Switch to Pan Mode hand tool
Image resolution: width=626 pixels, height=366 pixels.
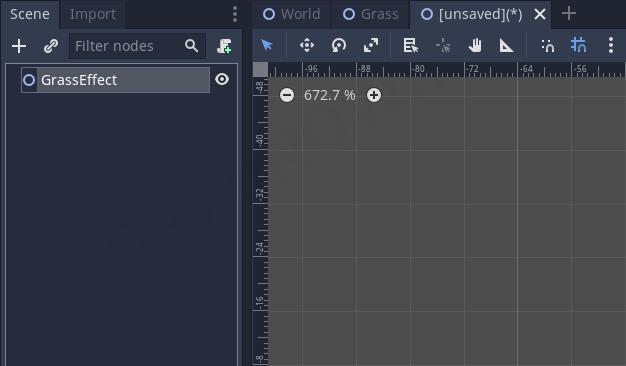[x=475, y=45]
